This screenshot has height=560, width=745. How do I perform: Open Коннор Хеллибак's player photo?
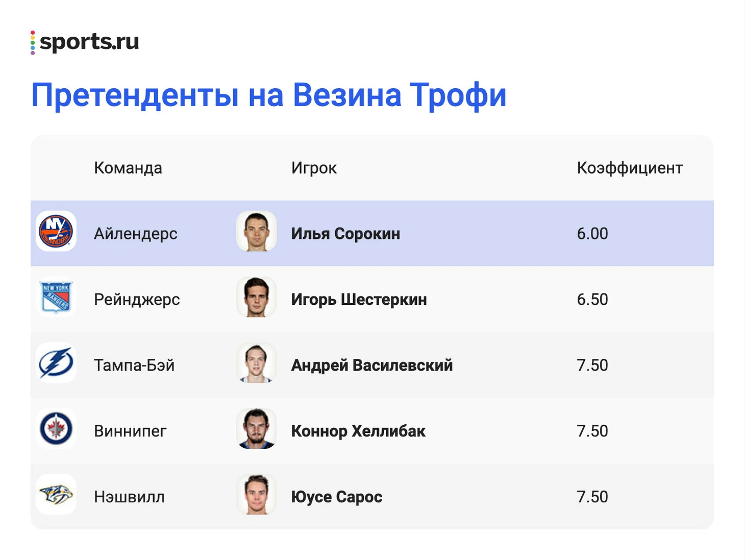coord(257,429)
